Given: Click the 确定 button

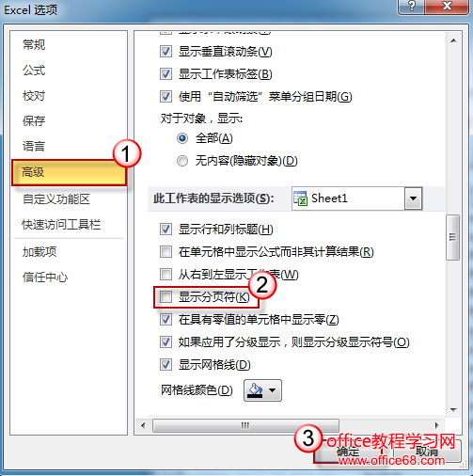Looking at the screenshot, I should (348, 452).
